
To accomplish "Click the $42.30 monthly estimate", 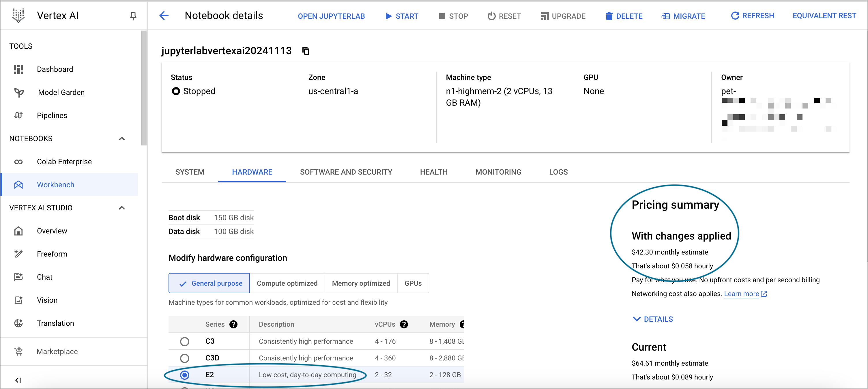I will pos(669,252).
